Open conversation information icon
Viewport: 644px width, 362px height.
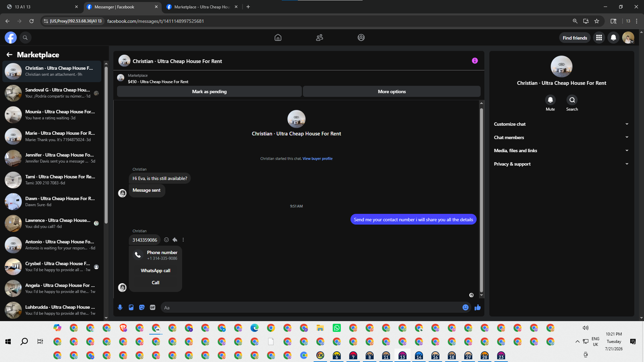click(x=475, y=61)
